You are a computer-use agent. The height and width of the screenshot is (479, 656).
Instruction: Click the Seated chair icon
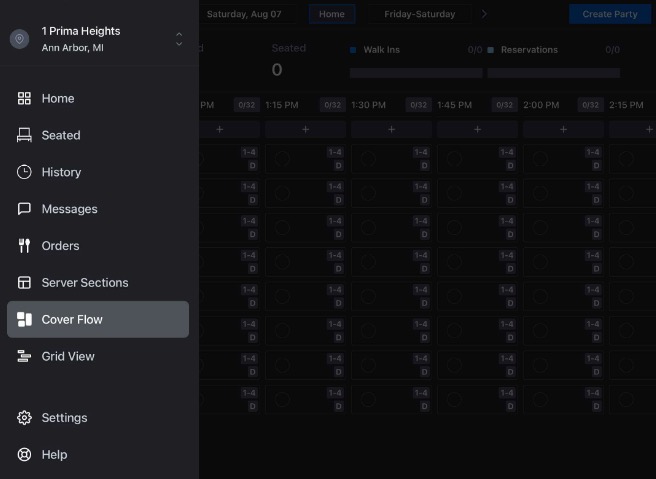tap(24, 135)
